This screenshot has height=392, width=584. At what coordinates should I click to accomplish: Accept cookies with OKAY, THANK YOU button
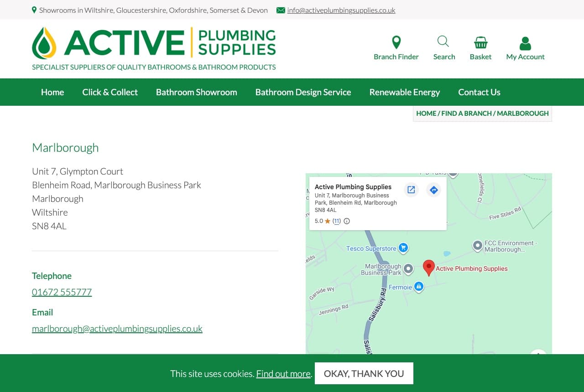364,373
